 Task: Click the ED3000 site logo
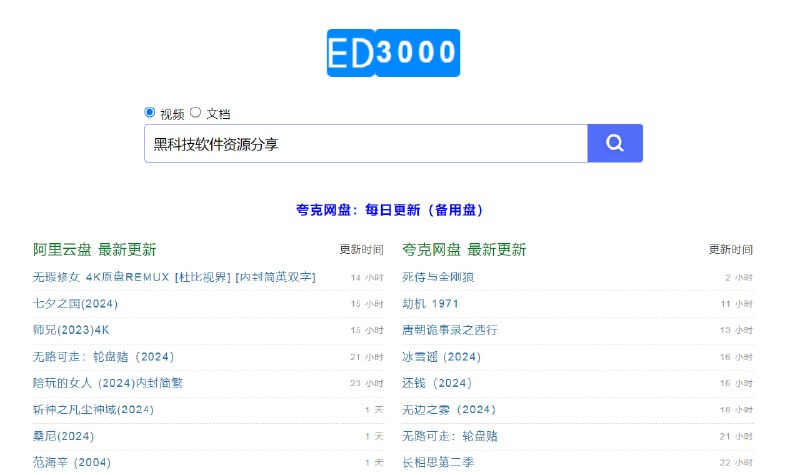[392, 52]
